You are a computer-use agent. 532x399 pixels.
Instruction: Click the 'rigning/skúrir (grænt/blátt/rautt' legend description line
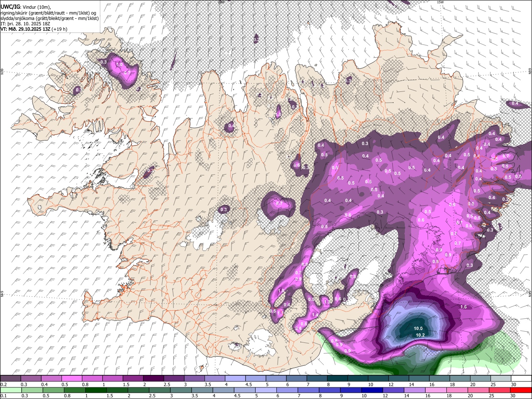48,12
